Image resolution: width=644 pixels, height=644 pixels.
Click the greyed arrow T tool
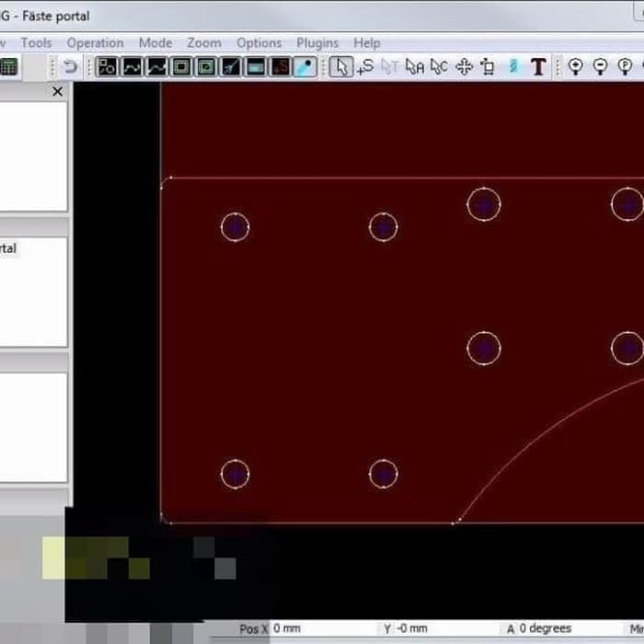click(x=389, y=66)
